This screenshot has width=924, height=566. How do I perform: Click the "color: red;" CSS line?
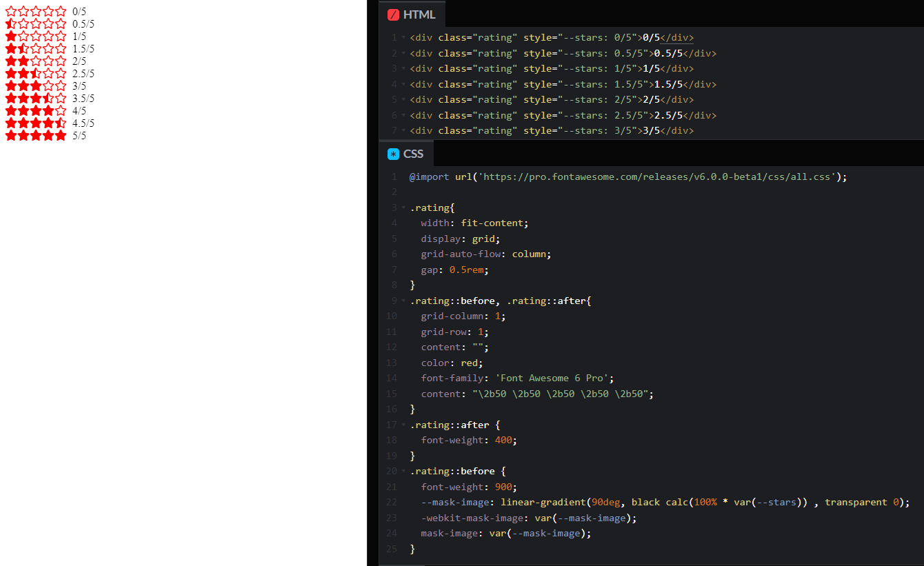click(452, 363)
